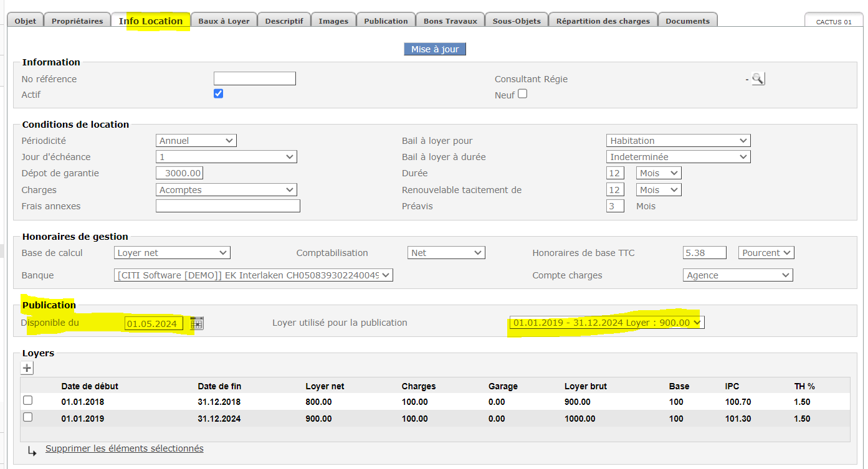Focus the Frais annexes input field
This screenshot has height=469, width=868.
(x=228, y=206)
